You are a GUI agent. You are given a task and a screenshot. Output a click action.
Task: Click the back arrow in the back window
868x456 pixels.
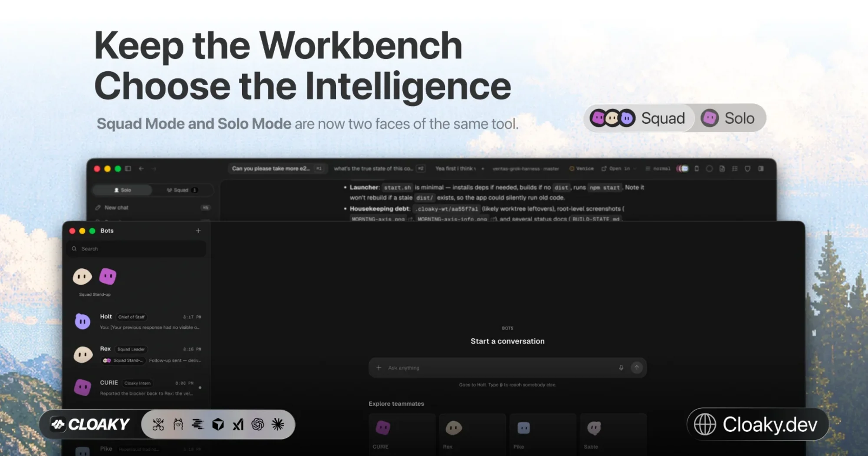[x=141, y=169]
